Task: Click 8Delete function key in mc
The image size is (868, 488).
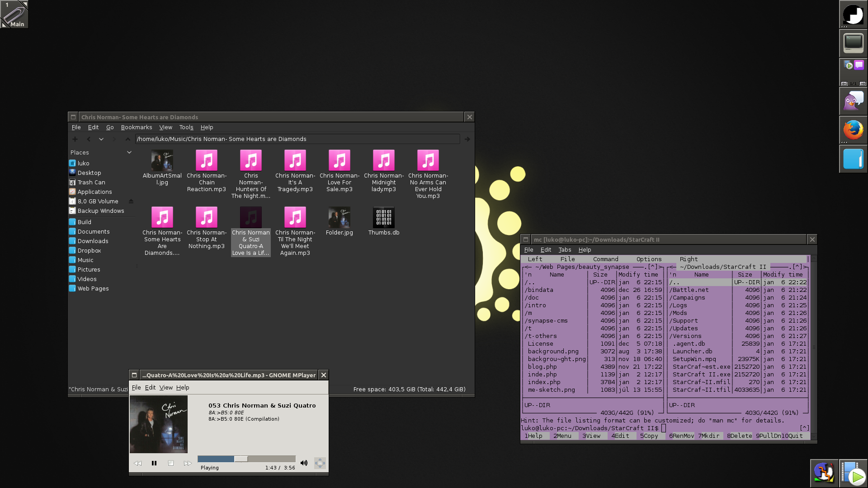Action: tap(739, 436)
